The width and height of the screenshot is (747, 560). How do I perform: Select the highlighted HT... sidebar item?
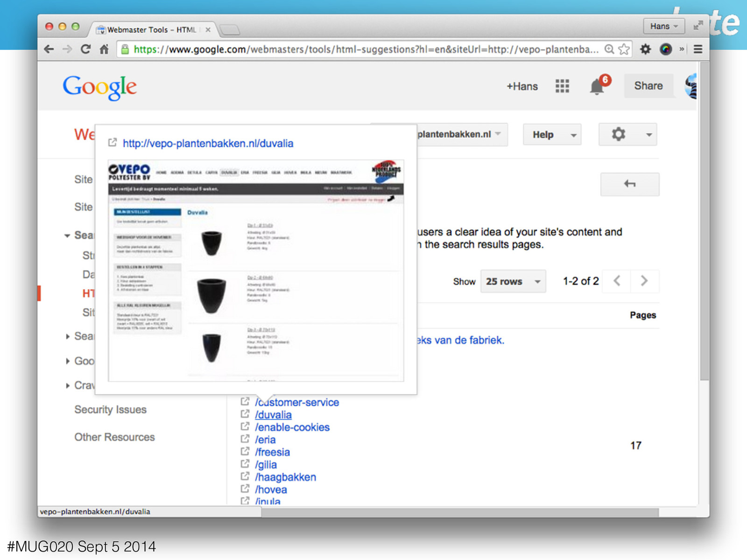coord(88,294)
